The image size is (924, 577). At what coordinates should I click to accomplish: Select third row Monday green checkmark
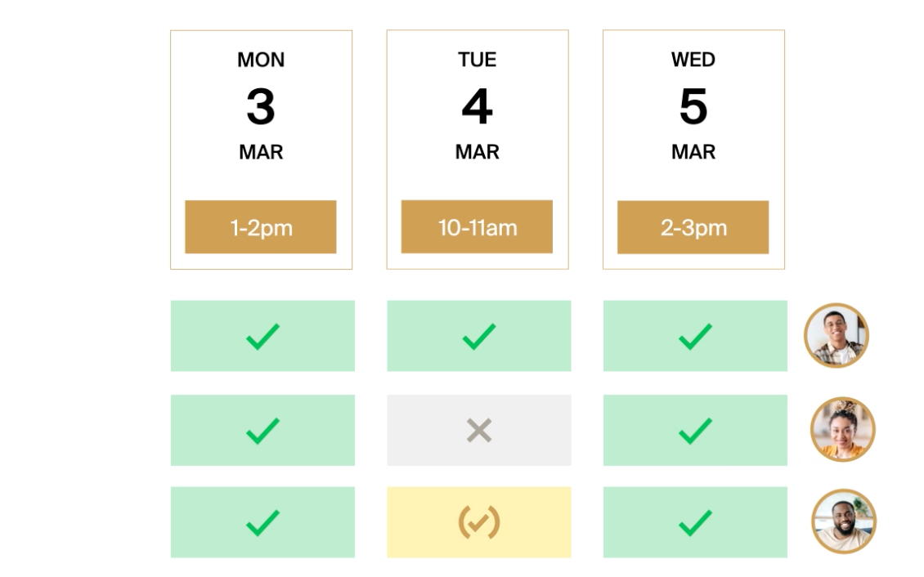coord(262,523)
